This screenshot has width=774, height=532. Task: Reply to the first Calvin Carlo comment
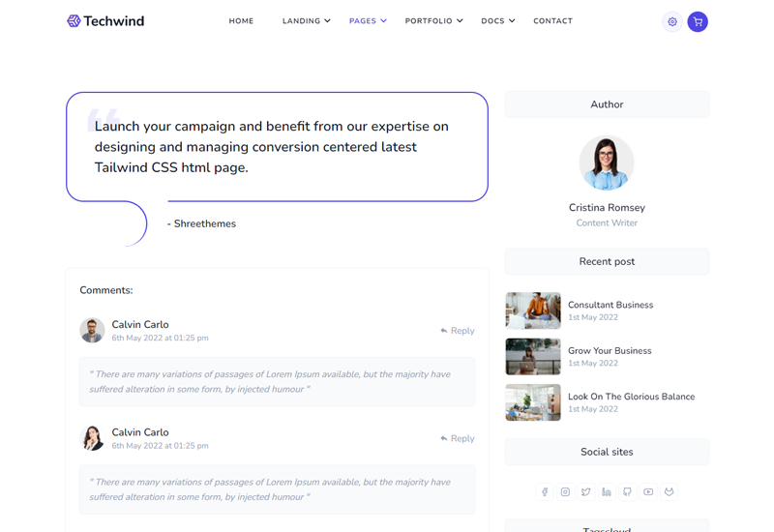click(x=457, y=331)
